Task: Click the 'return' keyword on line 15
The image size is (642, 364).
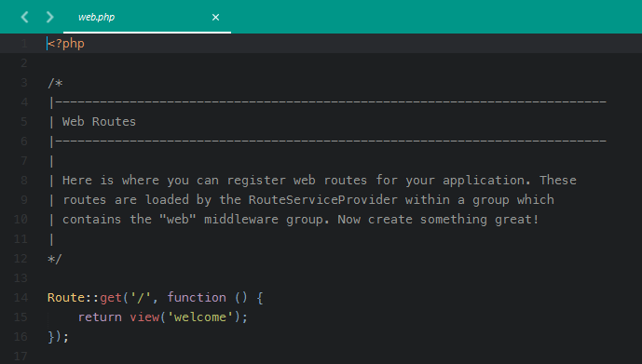Action: (100, 317)
